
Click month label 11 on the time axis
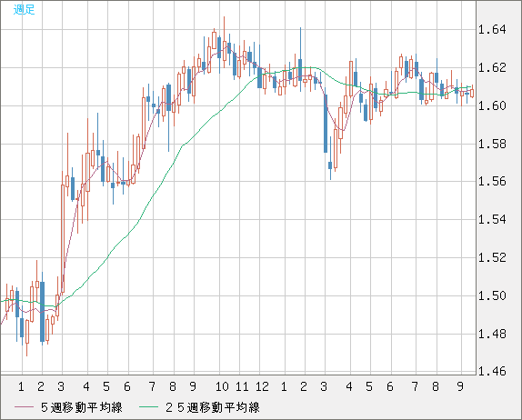tap(242, 386)
